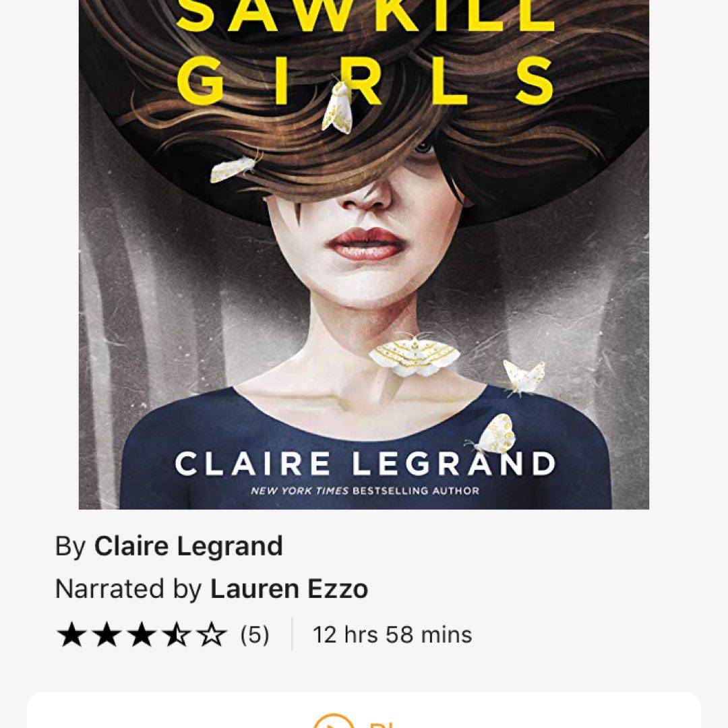The height and width of the screenshot is (728, 728).
Task: Tap the orange play circle icon
Action: point(334,721)
